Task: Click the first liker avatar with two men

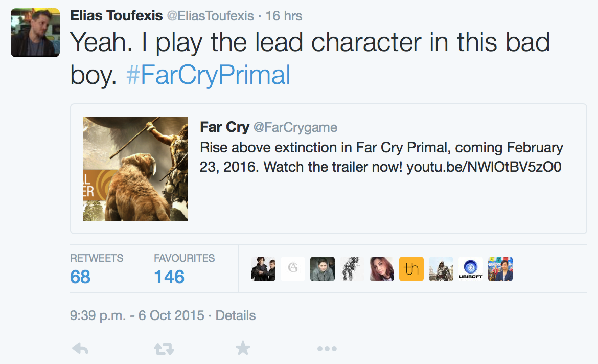Action: click(x=263, y=269)
